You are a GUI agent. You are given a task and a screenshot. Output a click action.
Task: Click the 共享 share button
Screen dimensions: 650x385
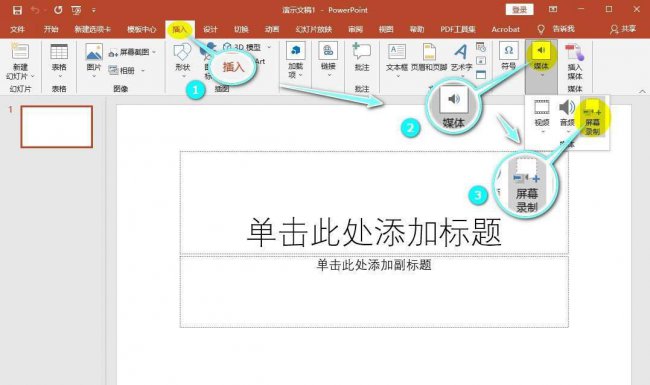click(623, 29)
